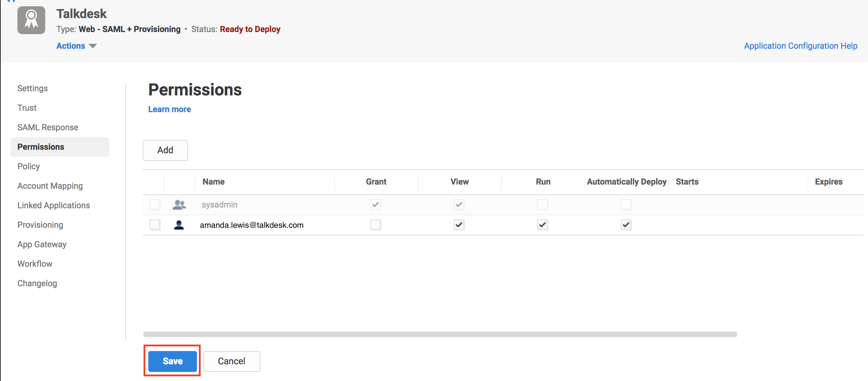Go to the Workflow section
Screen dimensions: 868x381
(35, 264)
